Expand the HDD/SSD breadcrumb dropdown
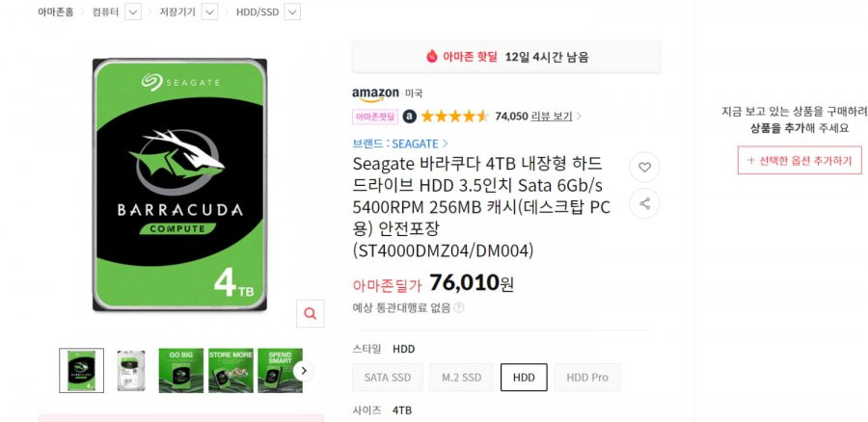This screenshot has width=868, height=422. [x=292, y=12]
